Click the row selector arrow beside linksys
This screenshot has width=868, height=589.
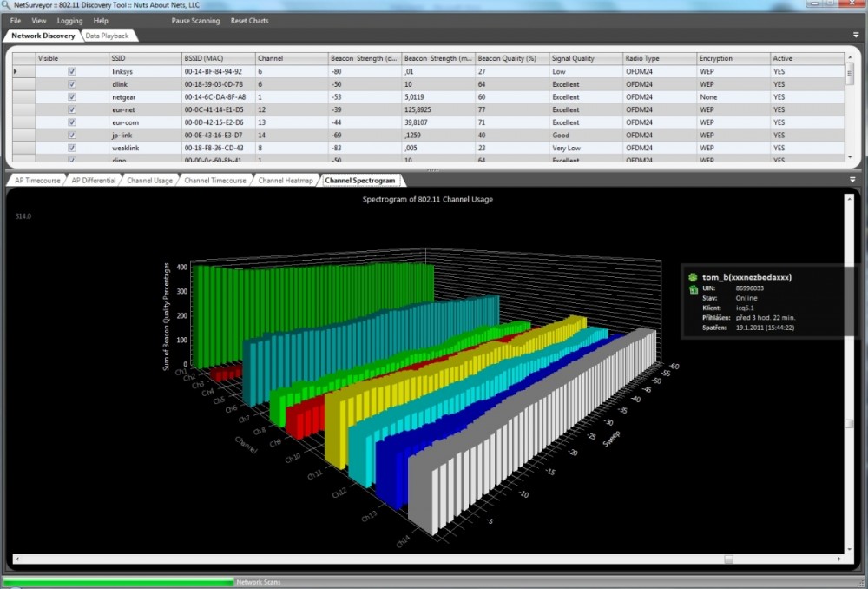click(x=16, y=71)
